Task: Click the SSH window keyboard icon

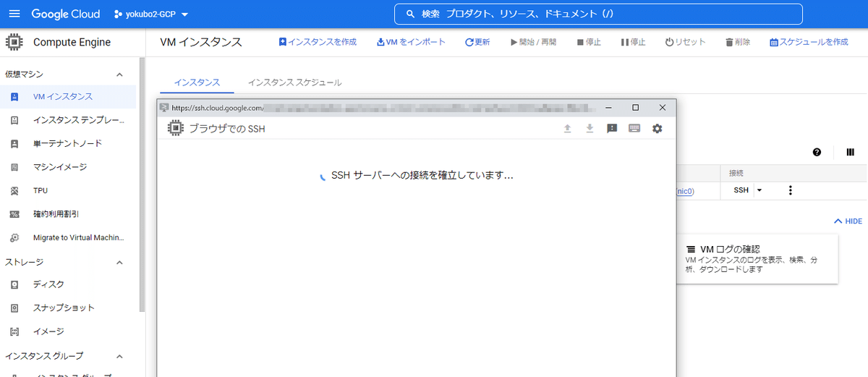Action: 634,129
